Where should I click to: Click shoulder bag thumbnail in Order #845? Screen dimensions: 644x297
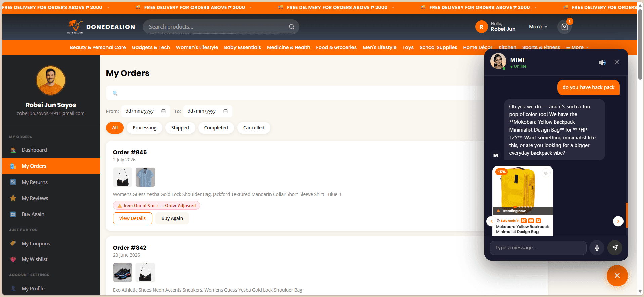tap(123, 177)
